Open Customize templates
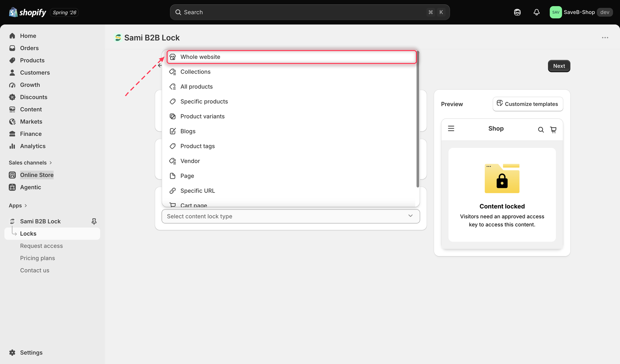 [528, 104]
